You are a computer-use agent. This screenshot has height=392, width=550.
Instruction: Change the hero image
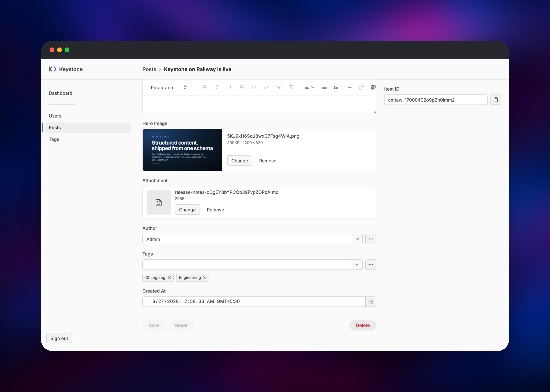(x=240, y=160)
